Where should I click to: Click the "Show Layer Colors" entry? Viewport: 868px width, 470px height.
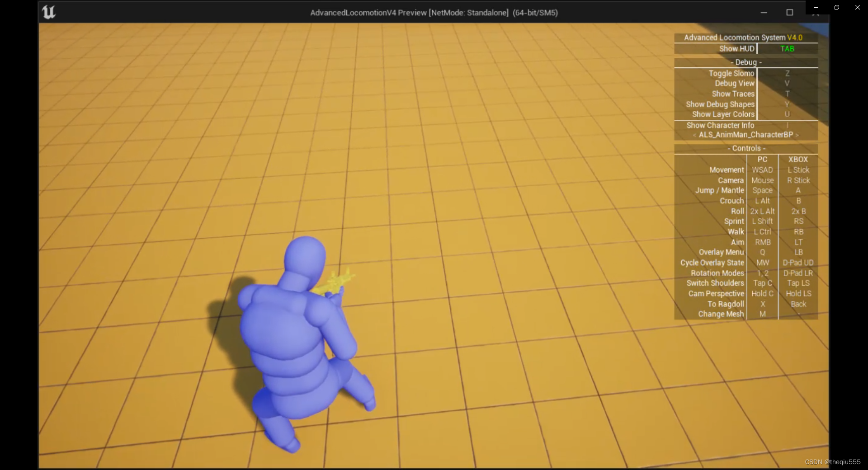(723, 114)
